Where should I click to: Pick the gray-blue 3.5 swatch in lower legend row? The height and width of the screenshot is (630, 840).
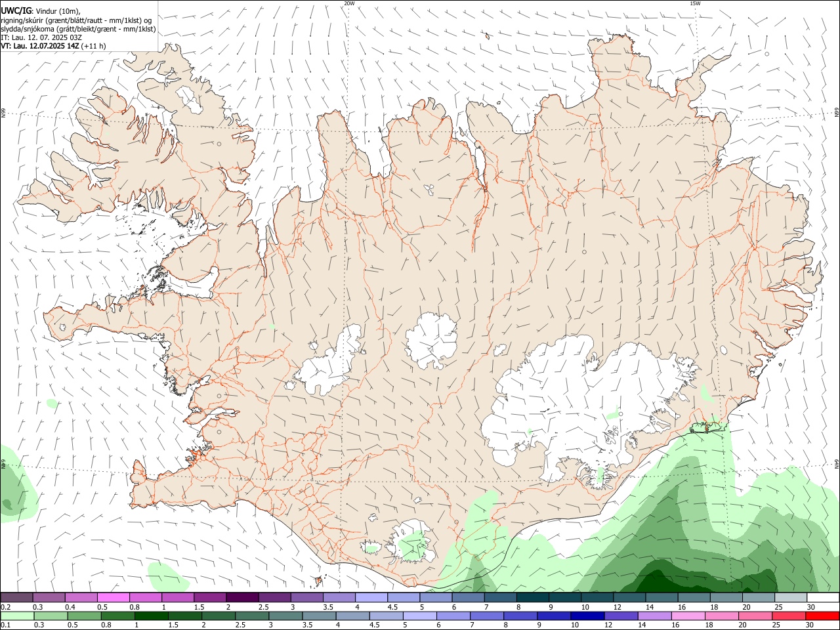319,616
